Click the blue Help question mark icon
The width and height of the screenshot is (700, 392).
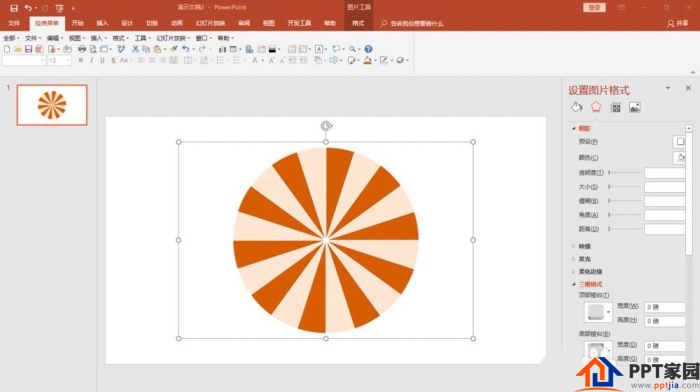tap(368, 49)
